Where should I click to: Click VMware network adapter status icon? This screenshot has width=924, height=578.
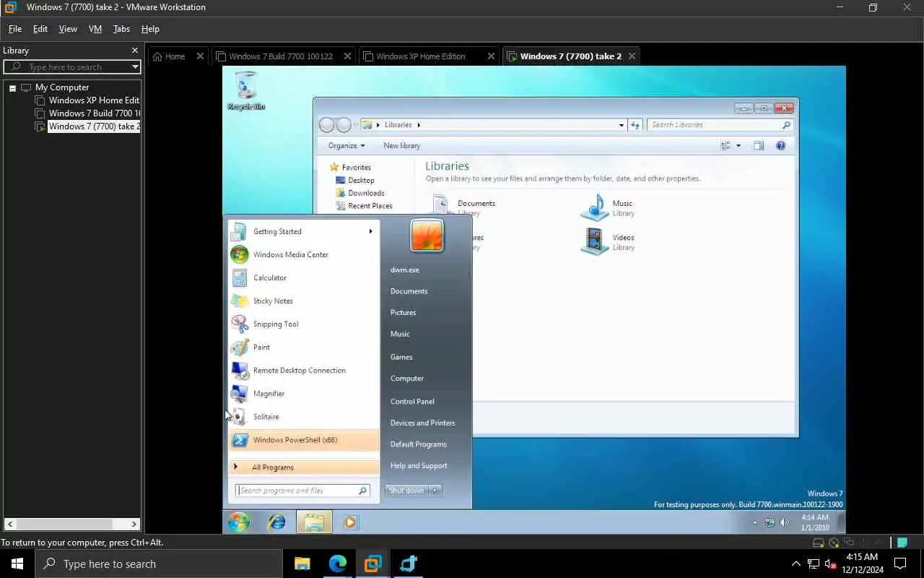tap(849, 543)
